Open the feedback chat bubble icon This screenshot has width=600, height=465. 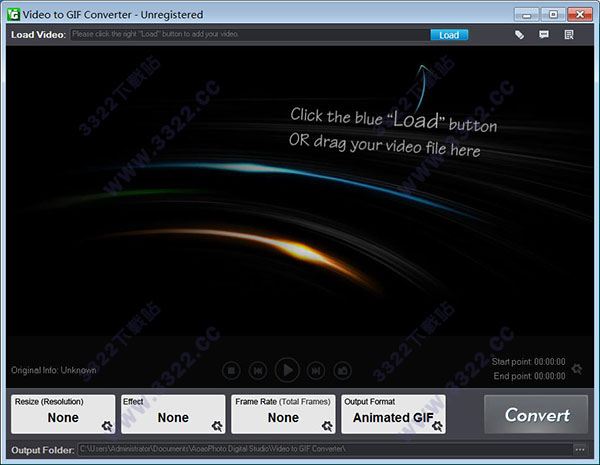click(x=544, y=35)
